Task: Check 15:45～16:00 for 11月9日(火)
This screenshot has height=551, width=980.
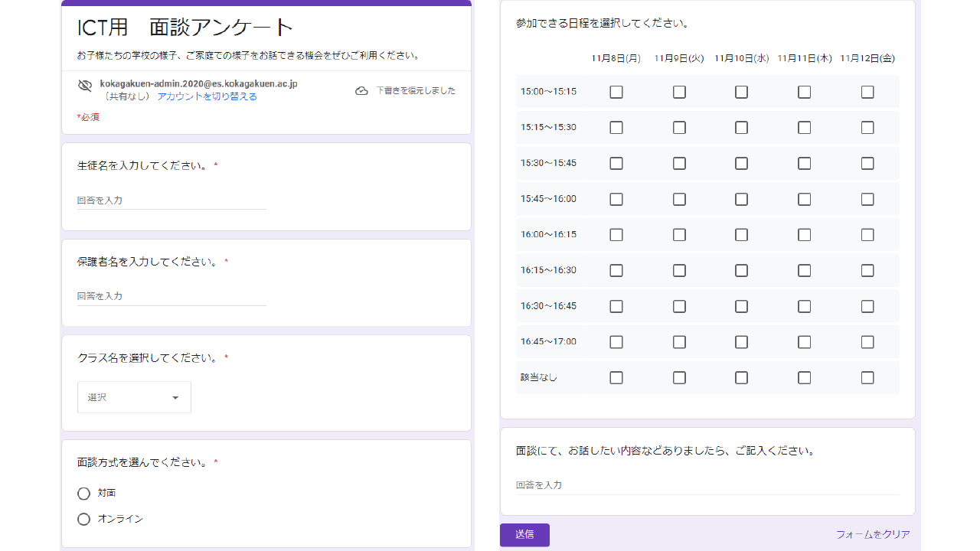Action: tap(679, 199)
